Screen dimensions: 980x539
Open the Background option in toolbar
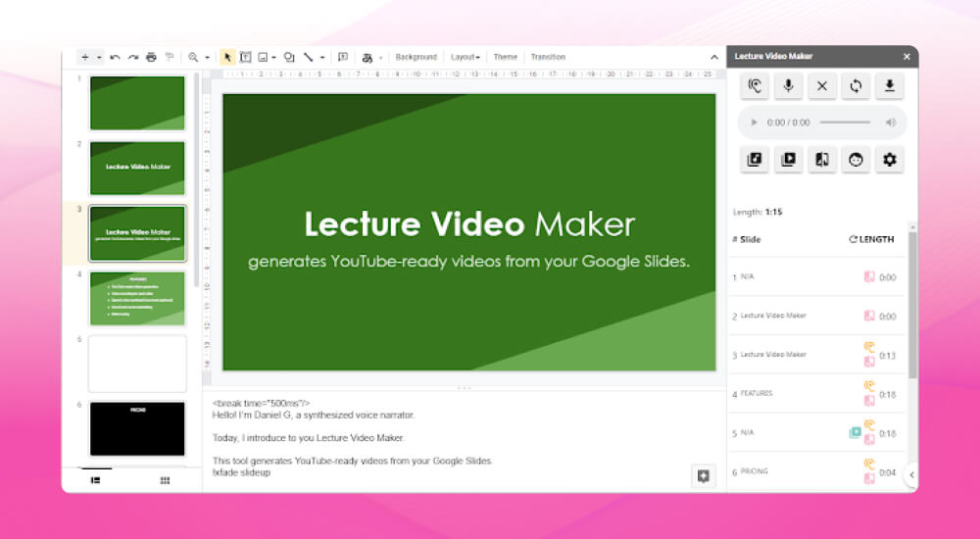416,57
